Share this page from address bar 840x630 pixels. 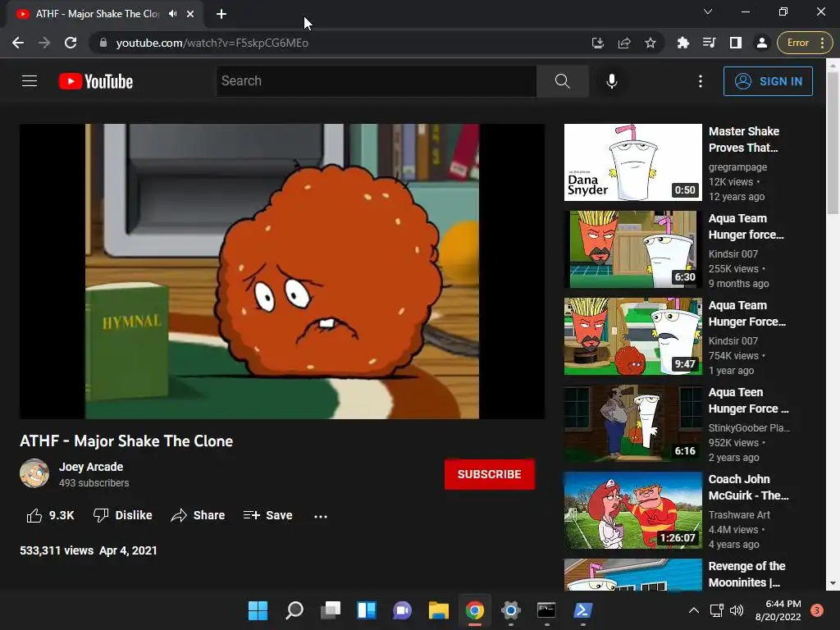(624, 43)
